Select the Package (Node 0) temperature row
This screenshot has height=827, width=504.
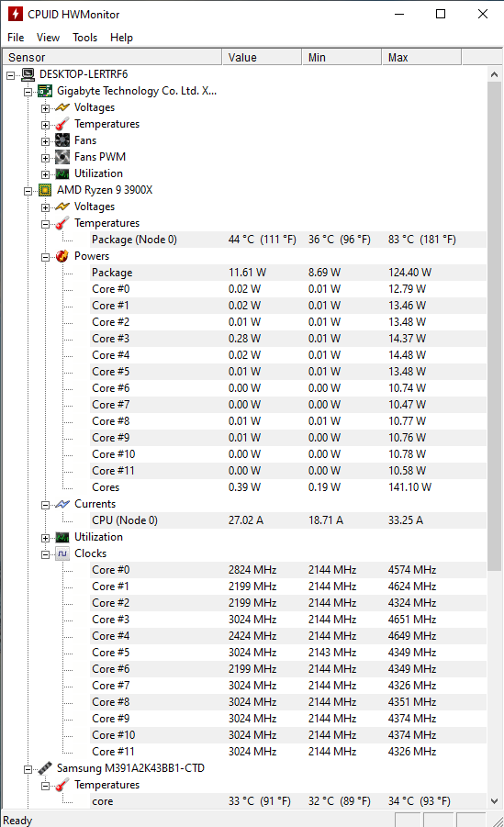tap(288, 240)
